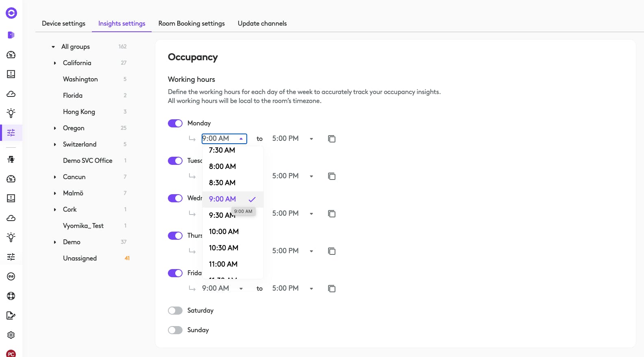Turn on the Sunday toggle
The height and width of the screenshot is (357, 644).
175,330
